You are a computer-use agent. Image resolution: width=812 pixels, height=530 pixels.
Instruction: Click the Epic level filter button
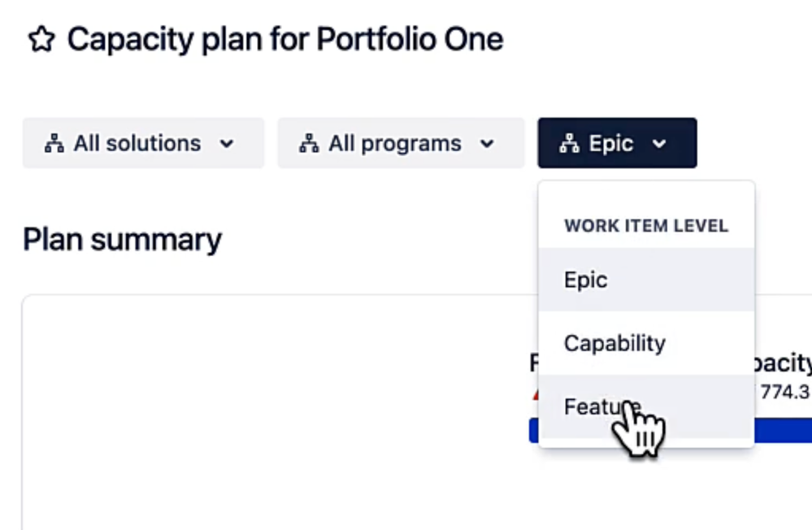[617, 143]
